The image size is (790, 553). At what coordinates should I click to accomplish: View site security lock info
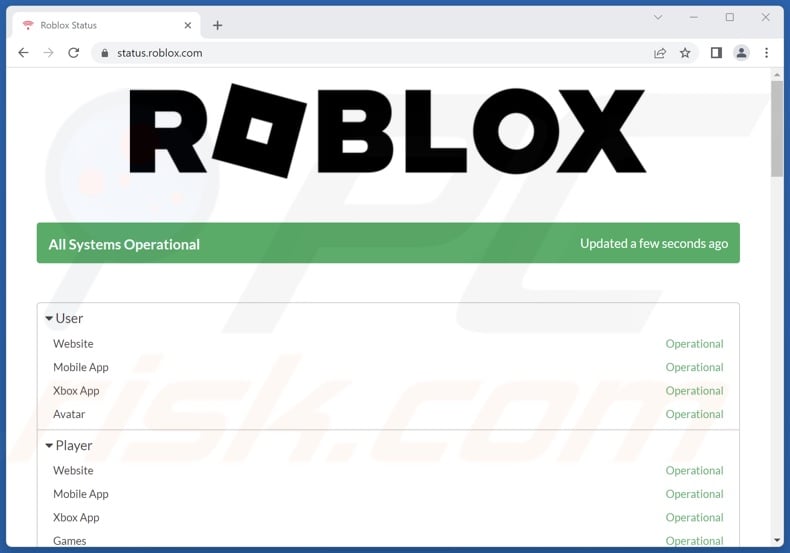pyautogui.click(x=105, y=53)
